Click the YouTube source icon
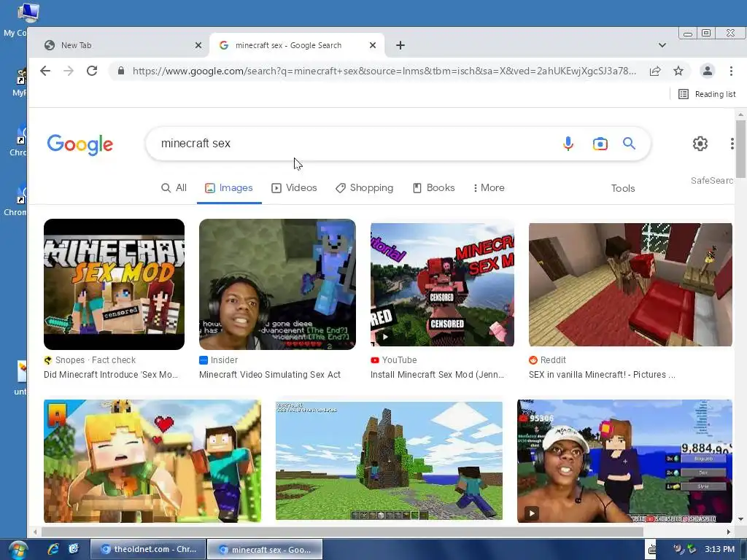 click(375, 360)
